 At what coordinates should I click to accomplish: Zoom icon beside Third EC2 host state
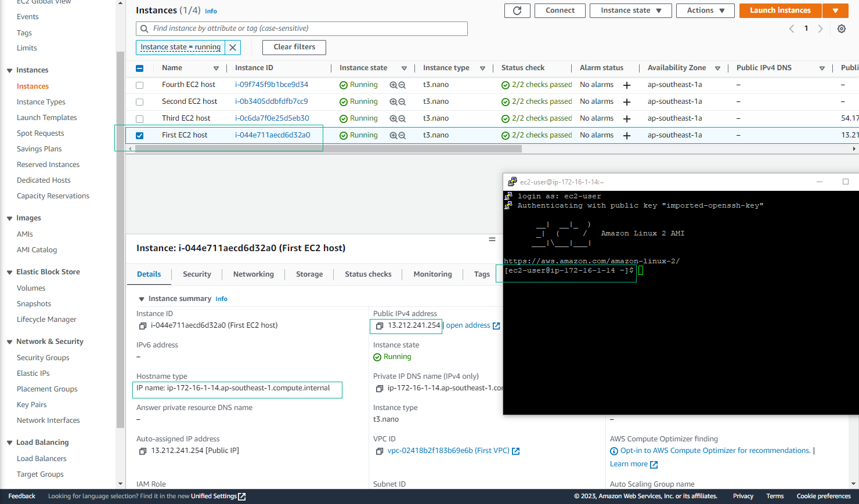398,118
